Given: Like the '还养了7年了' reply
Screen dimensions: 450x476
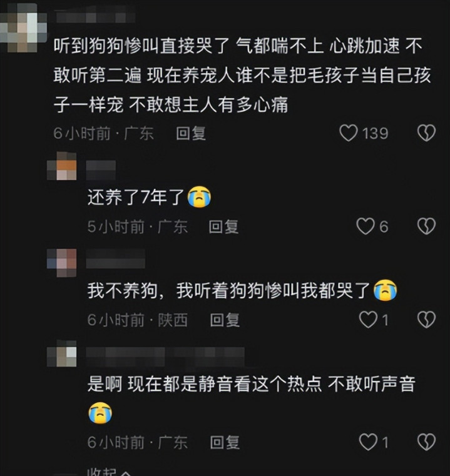Looking at the screenshot, I should pyautogui.click(x=366, y=226).
